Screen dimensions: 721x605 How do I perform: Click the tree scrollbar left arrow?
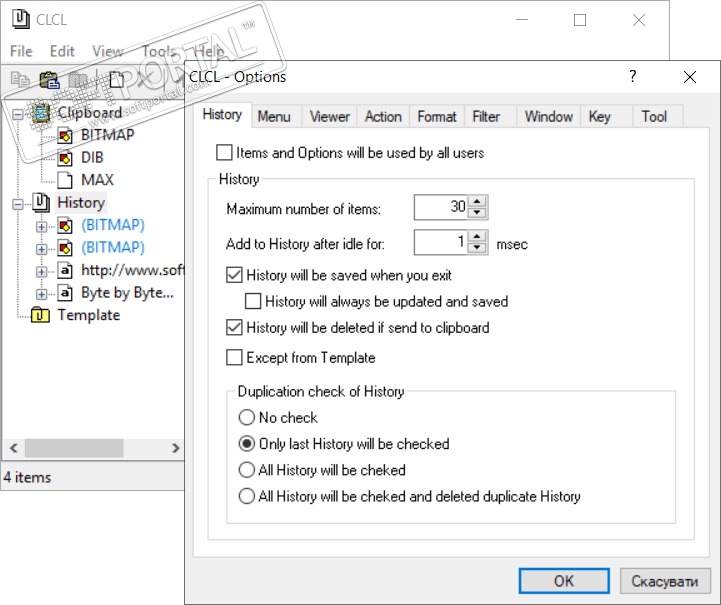tap(14, 448)
